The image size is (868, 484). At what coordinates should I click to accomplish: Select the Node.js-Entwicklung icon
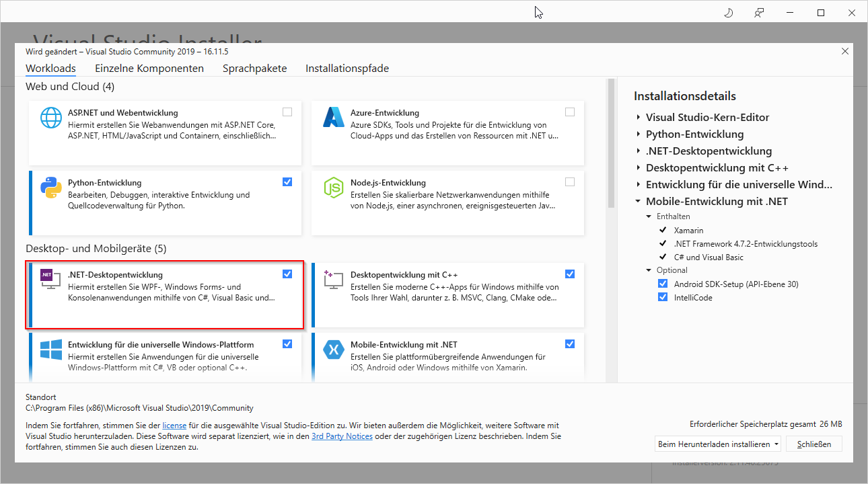333,188
